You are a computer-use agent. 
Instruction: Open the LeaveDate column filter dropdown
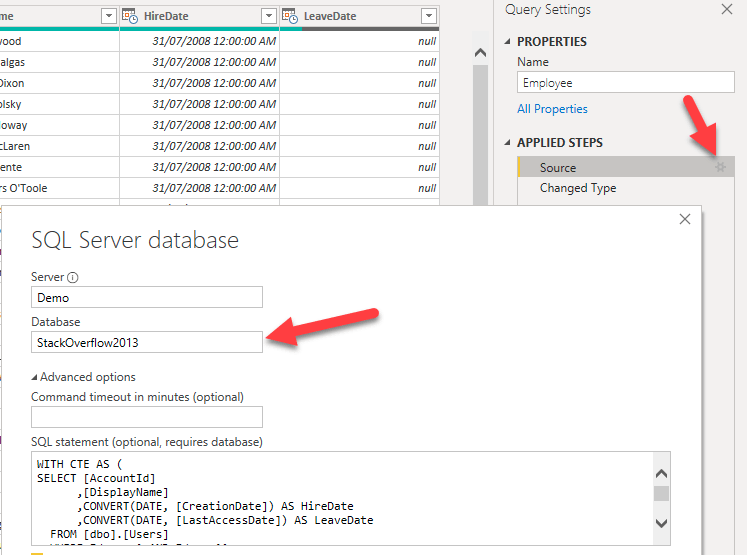[429, 16]
